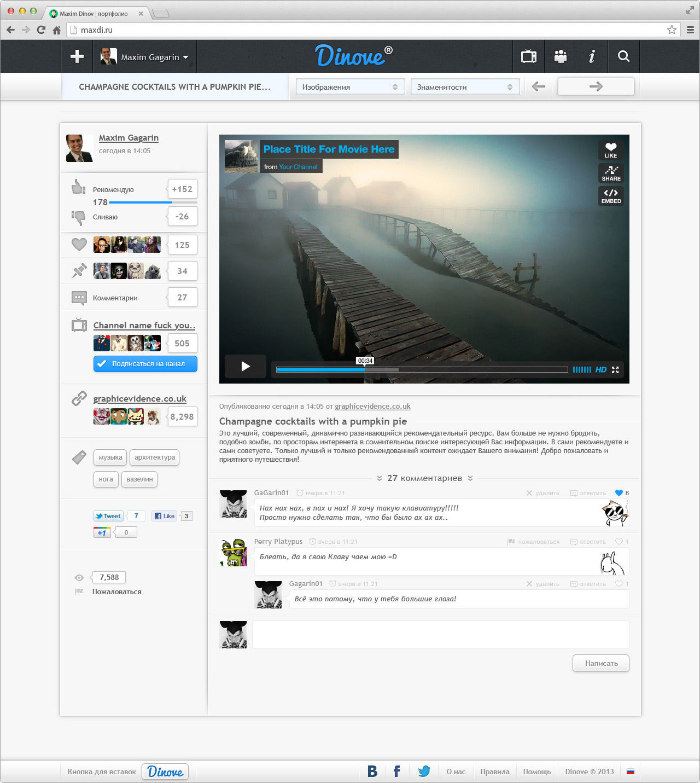Click the Facebook icon in footer

point(397,772)
